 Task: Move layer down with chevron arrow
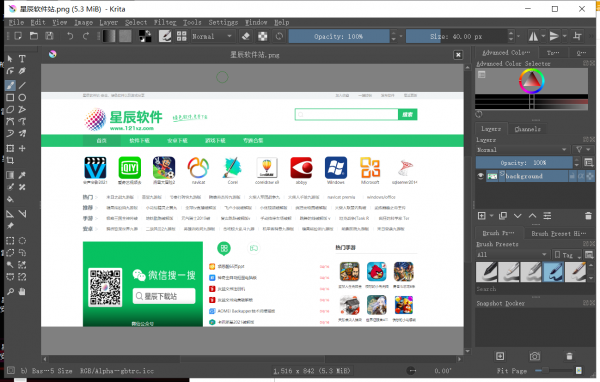(x=517, y=216)
